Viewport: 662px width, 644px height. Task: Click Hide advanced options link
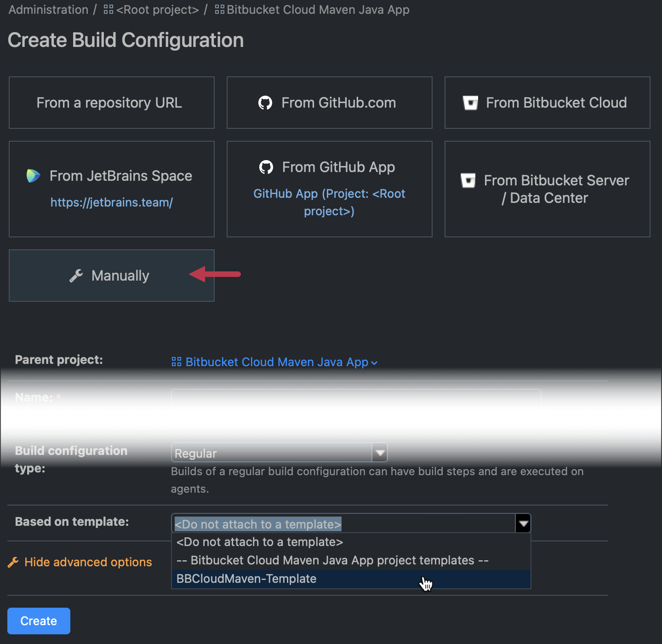coord(88,562)
